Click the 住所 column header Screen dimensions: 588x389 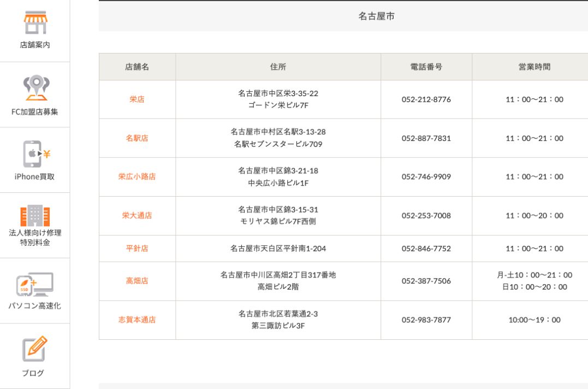[278, 67]
